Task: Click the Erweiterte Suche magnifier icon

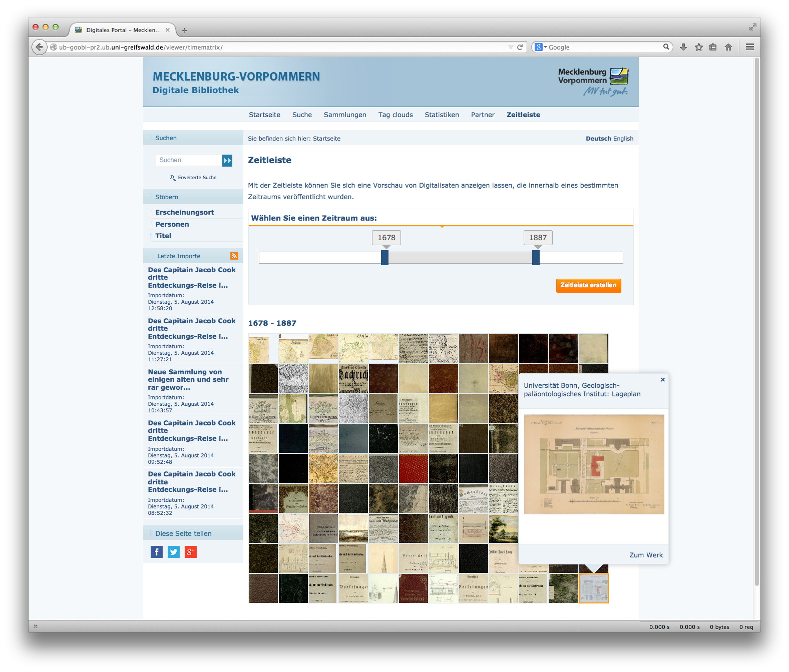Action: (x=172, y=178)
